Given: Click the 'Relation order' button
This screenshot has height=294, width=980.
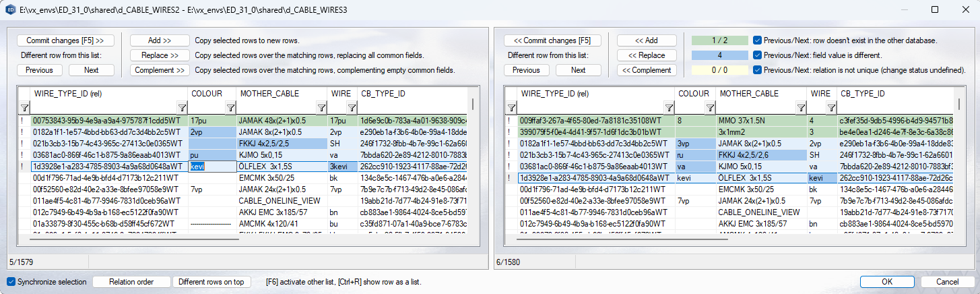Looking at the screenshot, I should coord(131,282).
